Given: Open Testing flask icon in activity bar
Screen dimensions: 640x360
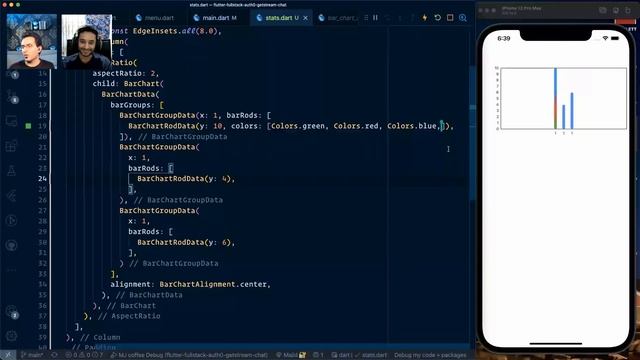Looking at the screenshot, I should tap(11, 171).
